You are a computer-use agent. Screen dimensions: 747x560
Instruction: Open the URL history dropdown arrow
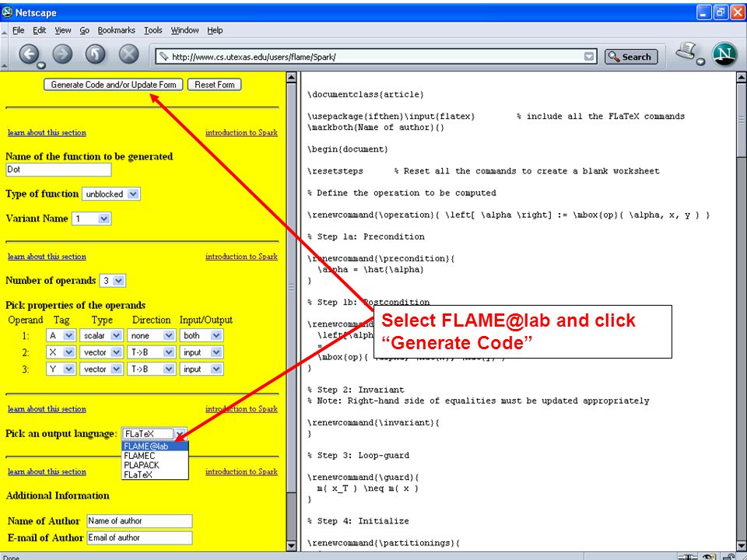coord(589,57)
